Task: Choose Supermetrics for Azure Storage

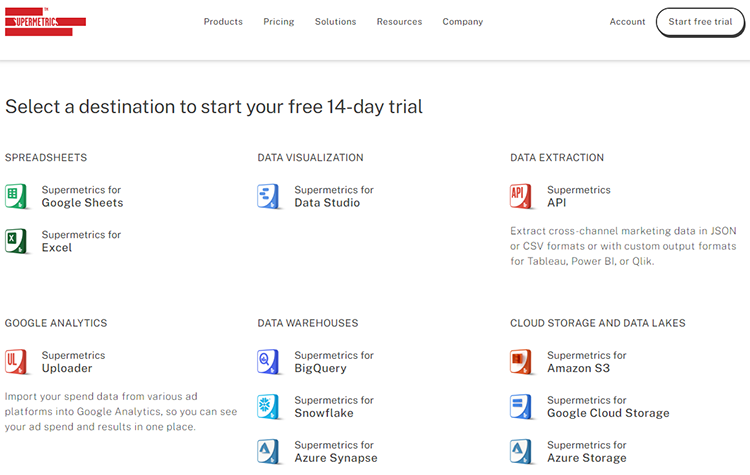Action: point(587,452)
